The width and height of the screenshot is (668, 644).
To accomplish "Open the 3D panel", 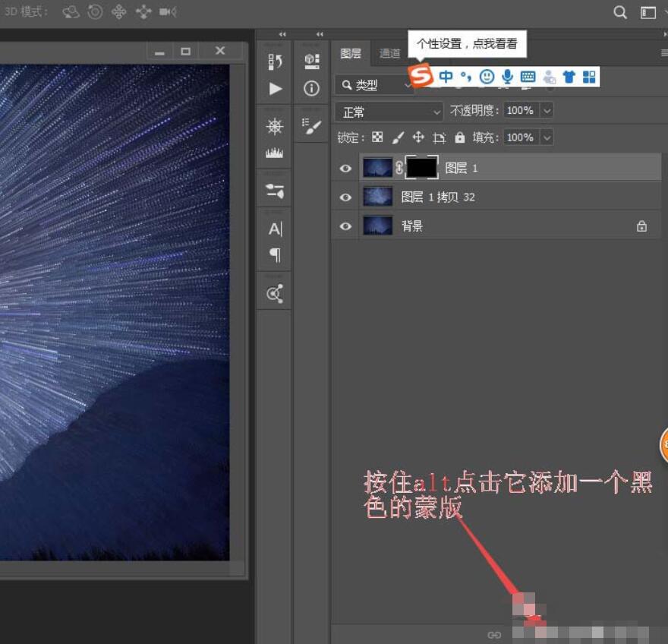I will (311, 60).
